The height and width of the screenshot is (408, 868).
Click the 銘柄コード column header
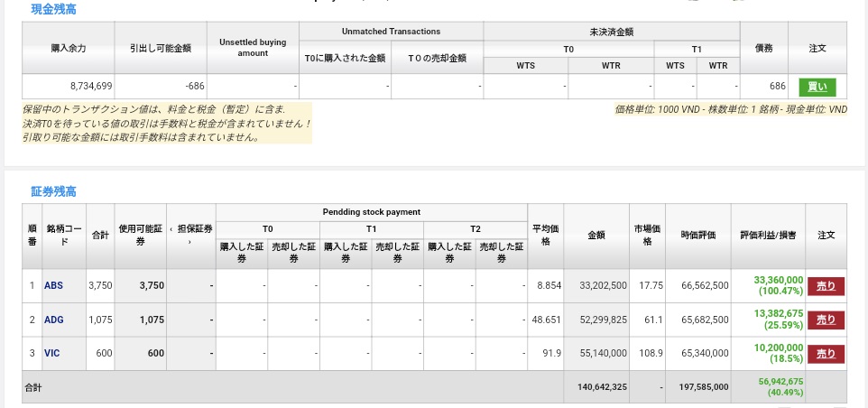pos(58,236)
